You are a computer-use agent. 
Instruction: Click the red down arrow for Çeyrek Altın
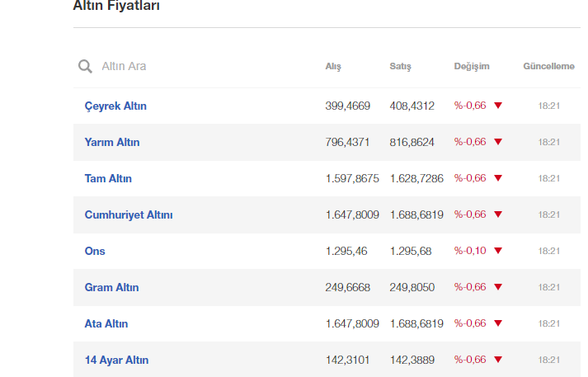click(498, 106)
